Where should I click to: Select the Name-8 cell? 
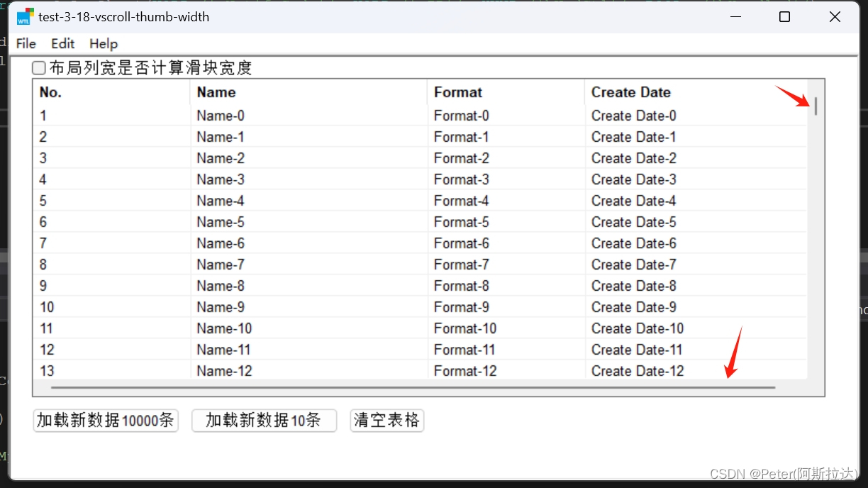coord(309,286)
